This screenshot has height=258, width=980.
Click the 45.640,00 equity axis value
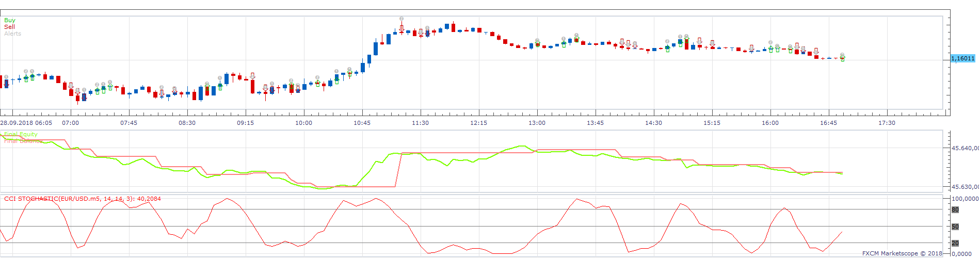coord(965,148)
